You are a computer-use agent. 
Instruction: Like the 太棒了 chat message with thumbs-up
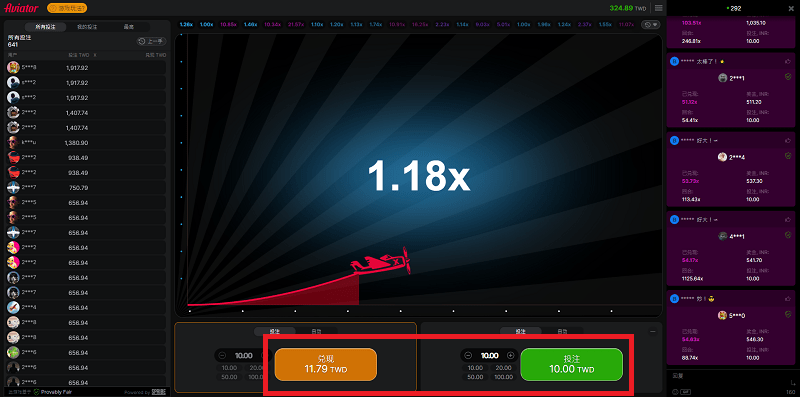pos(788,61)
